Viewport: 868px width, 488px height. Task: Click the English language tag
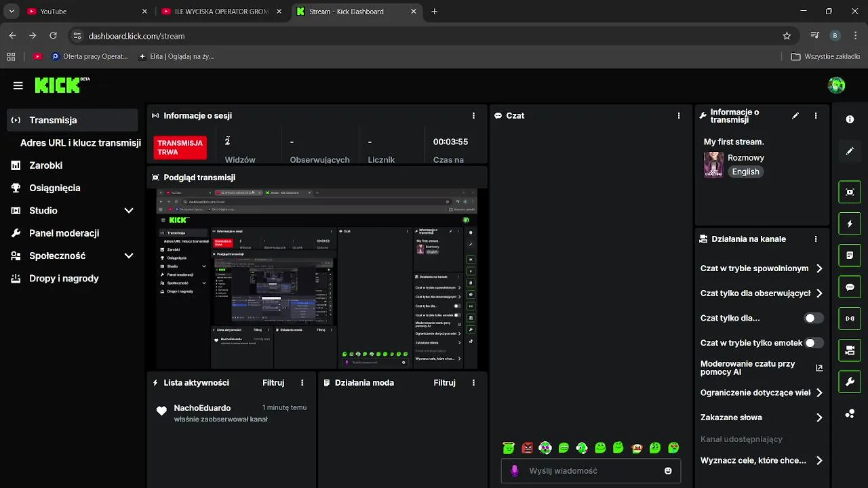(745, 172)
